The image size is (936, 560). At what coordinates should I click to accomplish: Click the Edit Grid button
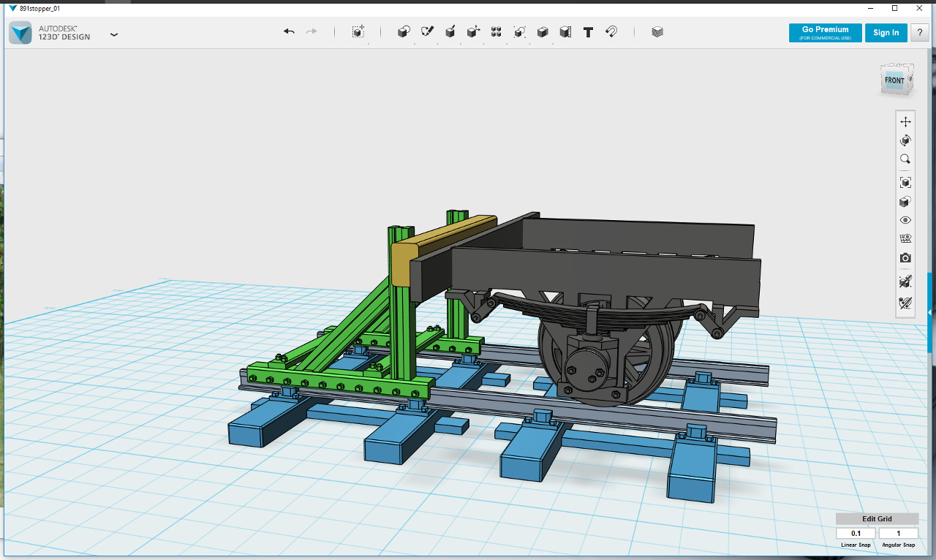(x=877, y=519)
